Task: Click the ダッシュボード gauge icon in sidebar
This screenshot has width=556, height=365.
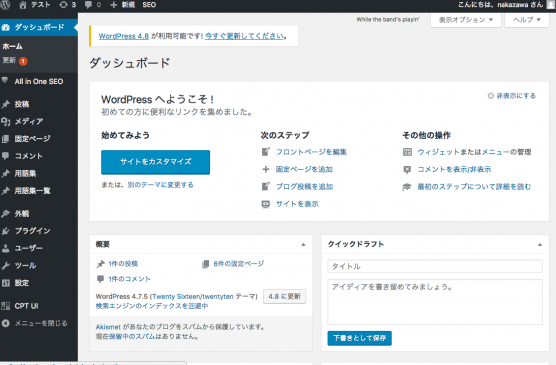Action: coord(5,27)
